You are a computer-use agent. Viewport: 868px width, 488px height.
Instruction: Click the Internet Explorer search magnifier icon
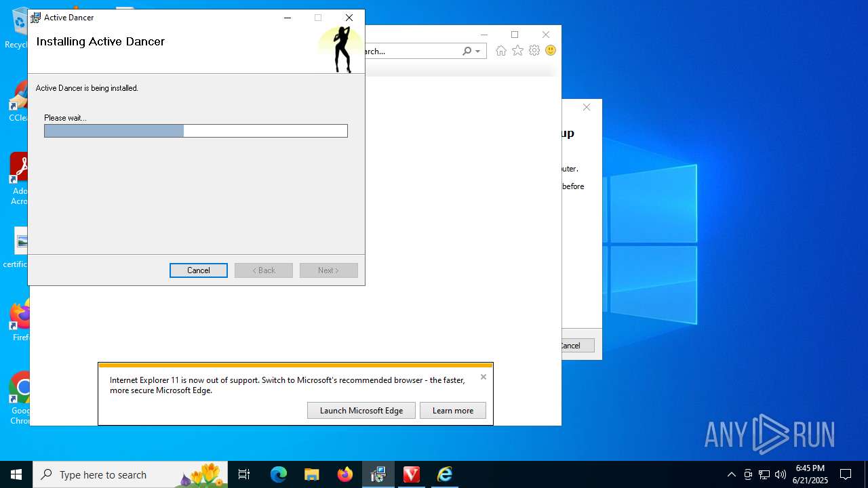tap(467, 51)
